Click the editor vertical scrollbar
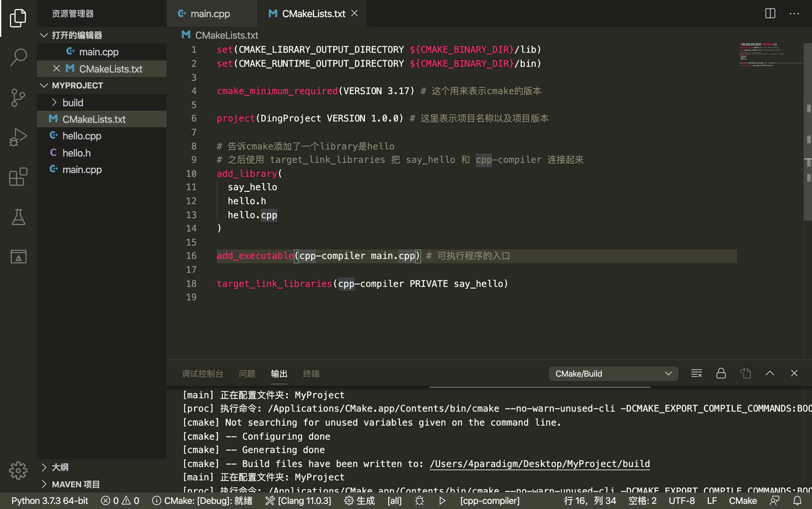 click(808, 132)
